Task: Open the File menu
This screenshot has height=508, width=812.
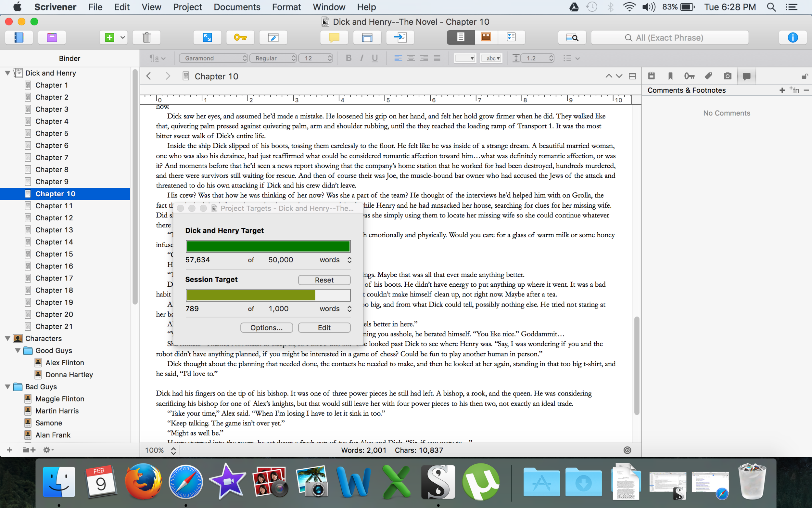Action: (x=95, y=7)
